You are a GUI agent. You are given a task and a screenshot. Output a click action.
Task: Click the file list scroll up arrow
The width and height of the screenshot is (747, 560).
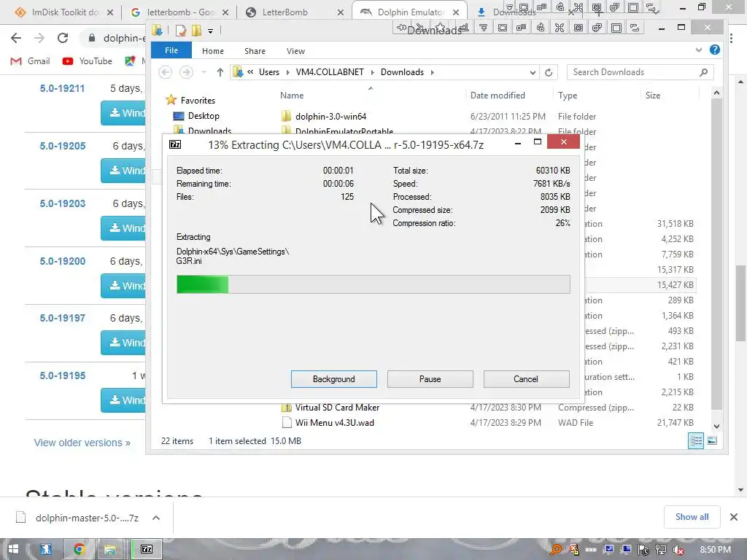[716, 94]
